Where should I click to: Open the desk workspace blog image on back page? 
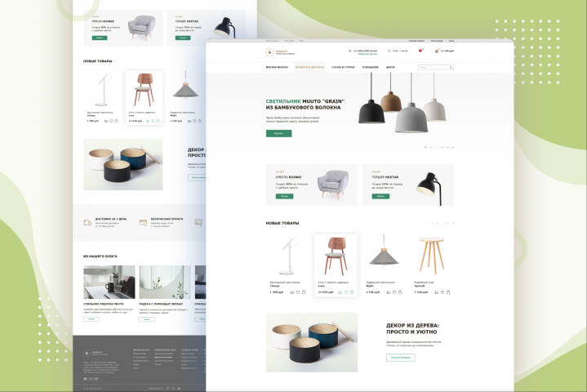click(x=109, y=283)
